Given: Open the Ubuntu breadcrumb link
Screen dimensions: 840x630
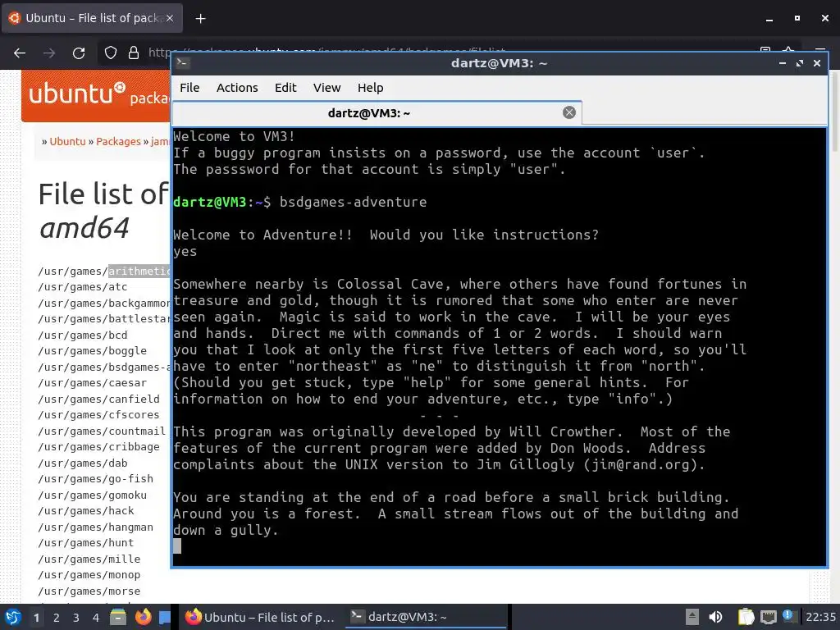Looking at the screenshot, I should (x=67, y=141).
